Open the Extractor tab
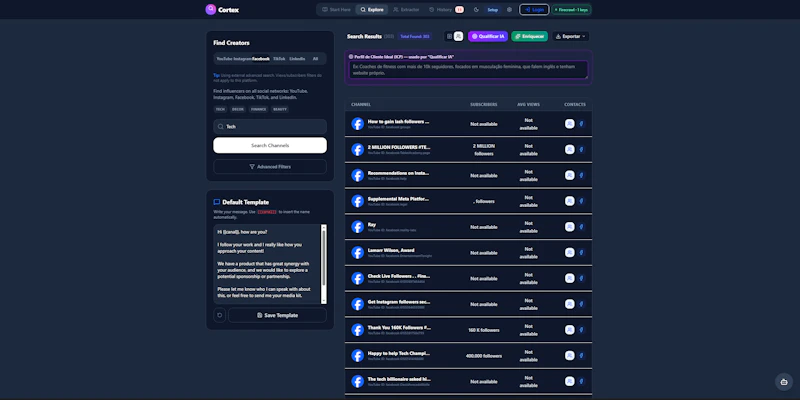Screen dimensions: 800x400 point(406,10)
